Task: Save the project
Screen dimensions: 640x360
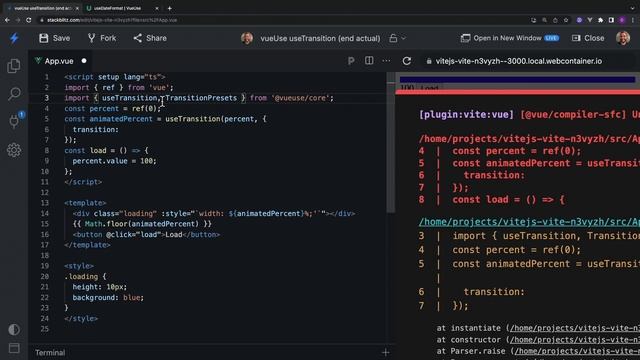Action: tap(55, 38)
